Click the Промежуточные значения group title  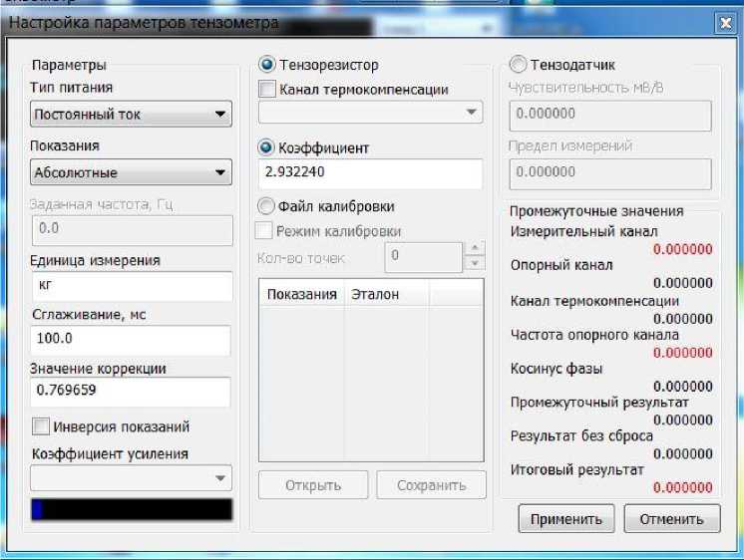(x=596, y=211)
